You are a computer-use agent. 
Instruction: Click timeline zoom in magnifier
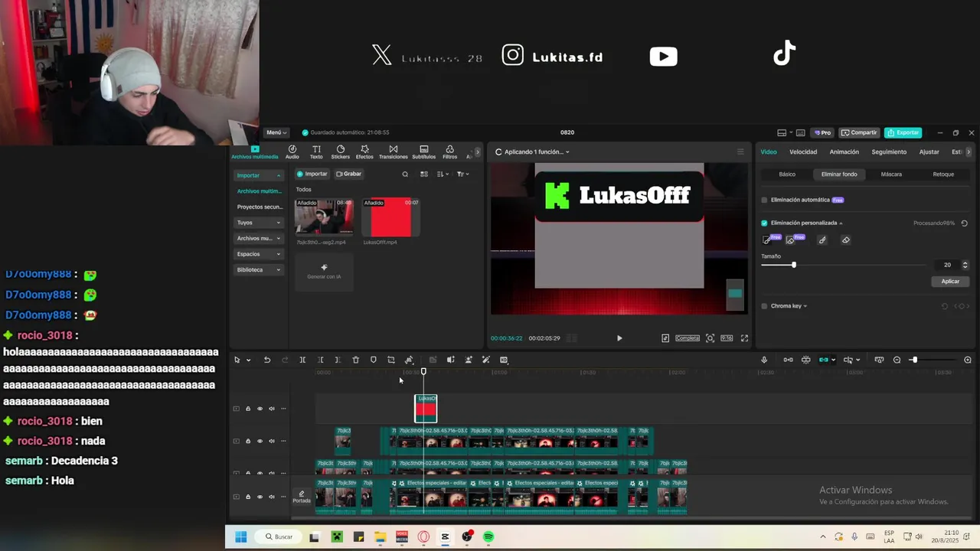[968, 360]
